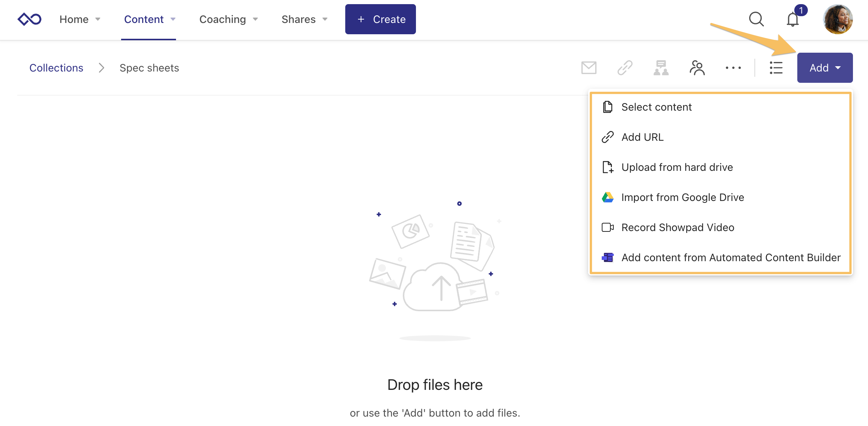This screenshot has height=426, width=868.
Task: Select Add content from Automated Content Builder
Action: click(x=721, y=257)
